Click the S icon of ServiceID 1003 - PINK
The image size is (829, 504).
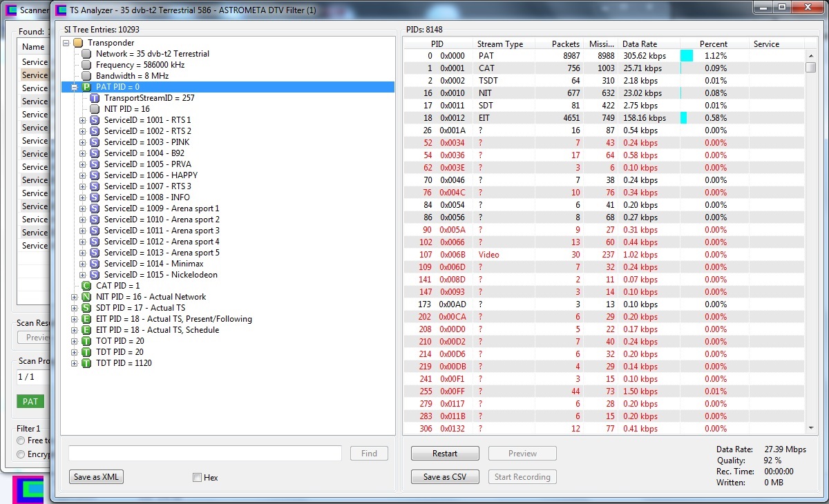point(95,142)
